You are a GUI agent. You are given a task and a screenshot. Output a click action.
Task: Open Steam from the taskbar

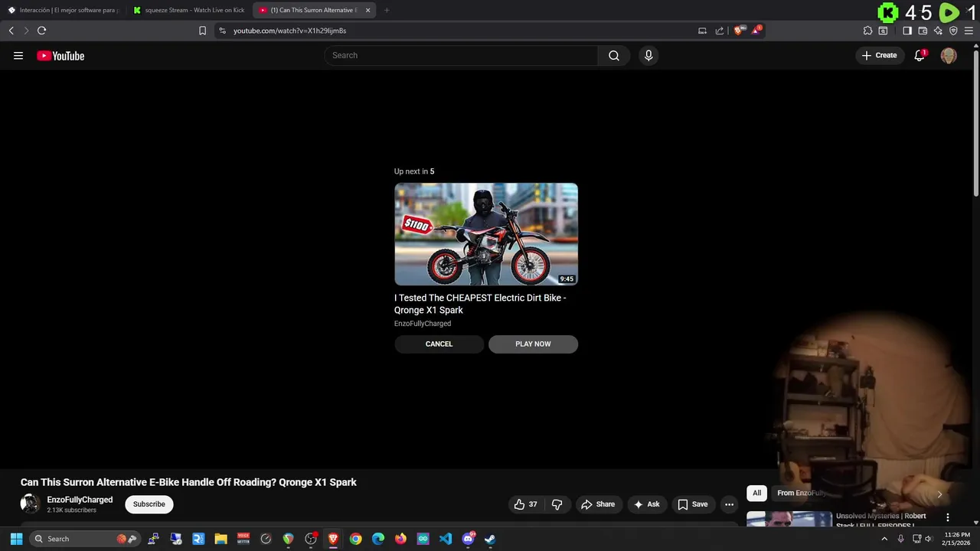tap(490, 539)
